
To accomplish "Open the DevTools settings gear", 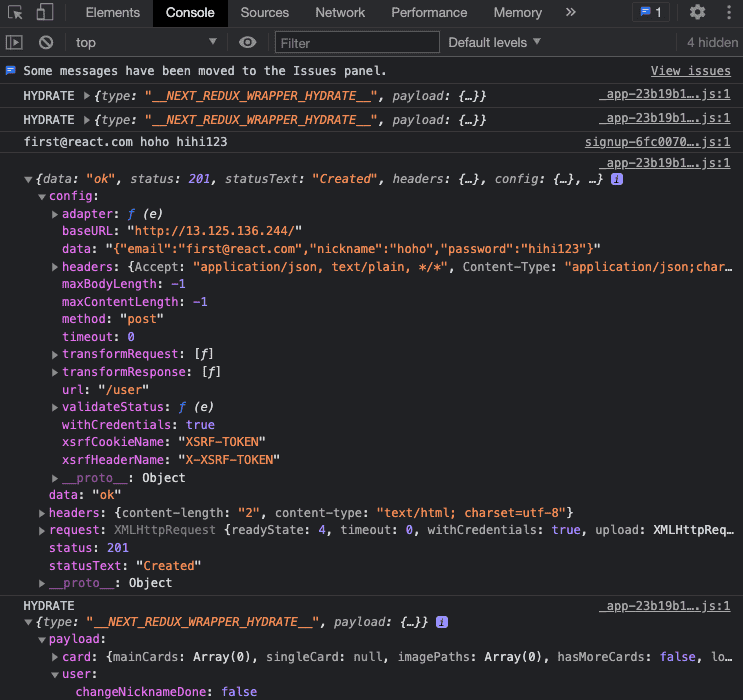I will (x=697, y=12).
